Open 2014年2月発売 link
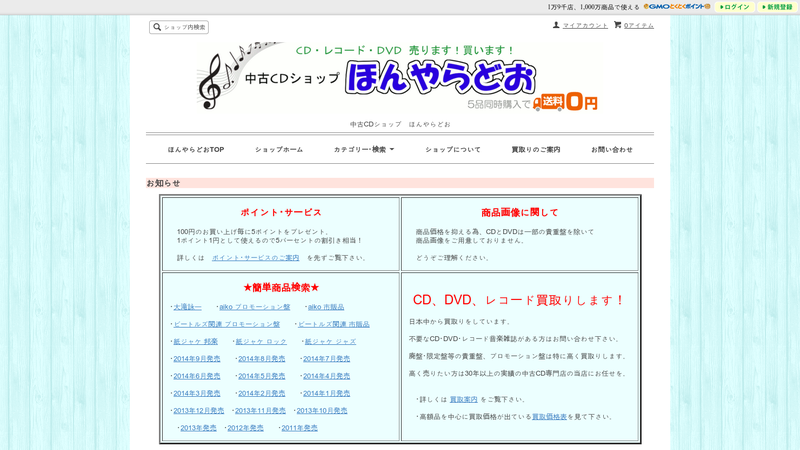This screenshot has height=450, width=800. [262, 394]
